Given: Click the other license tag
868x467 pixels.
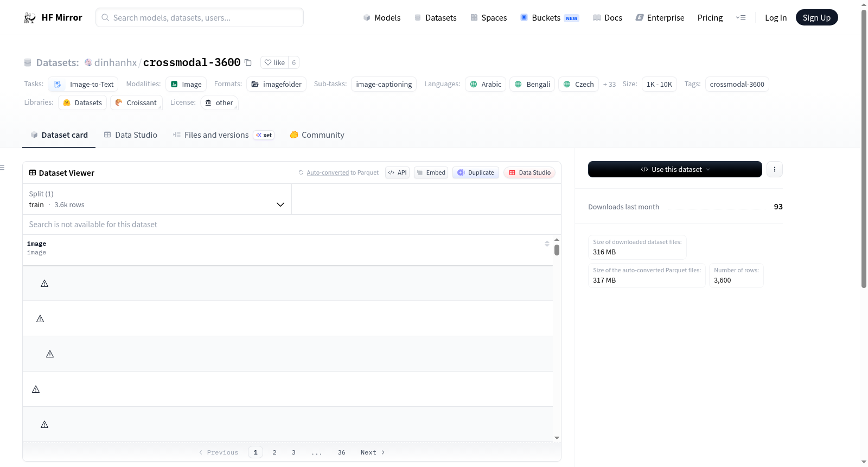Looking at the screenshot, I should click(219, 103).
